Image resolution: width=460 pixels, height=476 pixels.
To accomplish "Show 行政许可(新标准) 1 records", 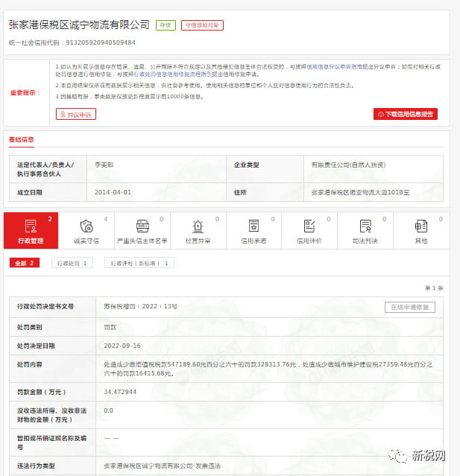I will 139,263.
